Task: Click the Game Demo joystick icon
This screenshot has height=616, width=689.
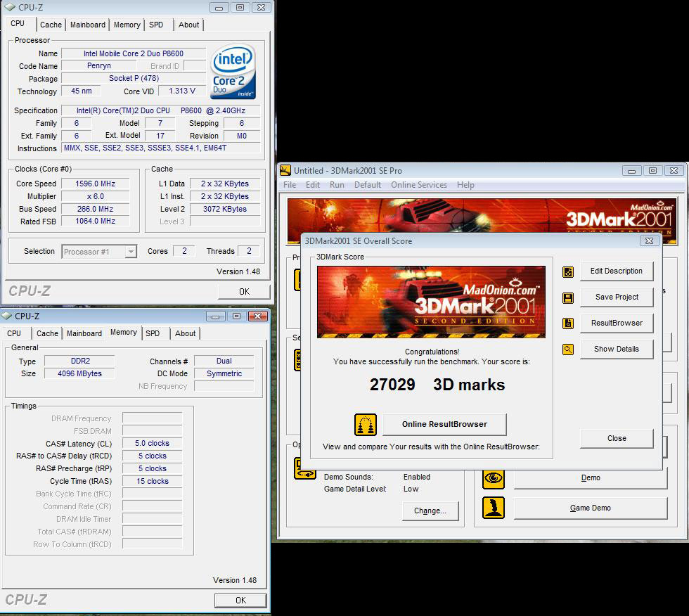Action: (x=494, y=508)
